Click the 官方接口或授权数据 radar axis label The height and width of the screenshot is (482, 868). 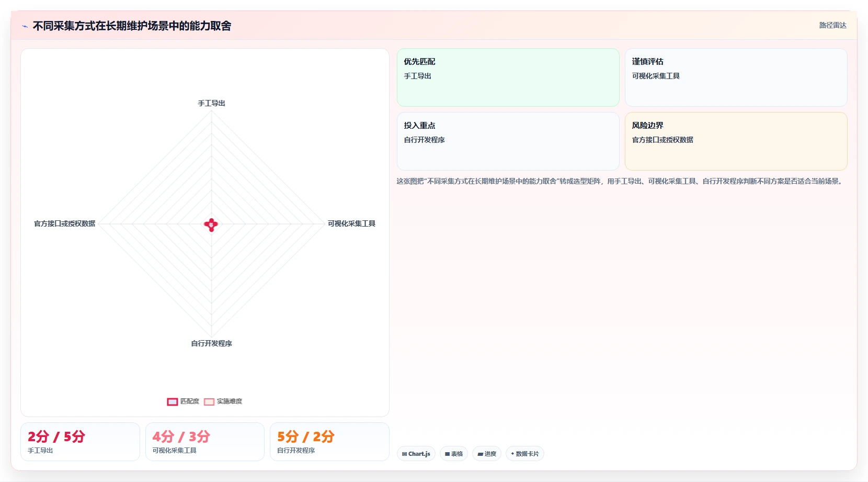click(x=65, y=223)
